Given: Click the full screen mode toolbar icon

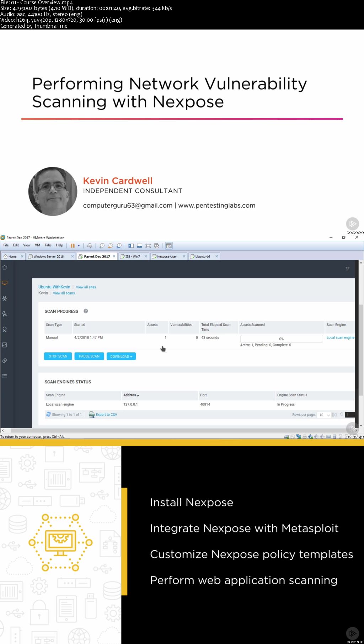Looking at the screenshot, I should pyautogui.click(x=148, y=246).
